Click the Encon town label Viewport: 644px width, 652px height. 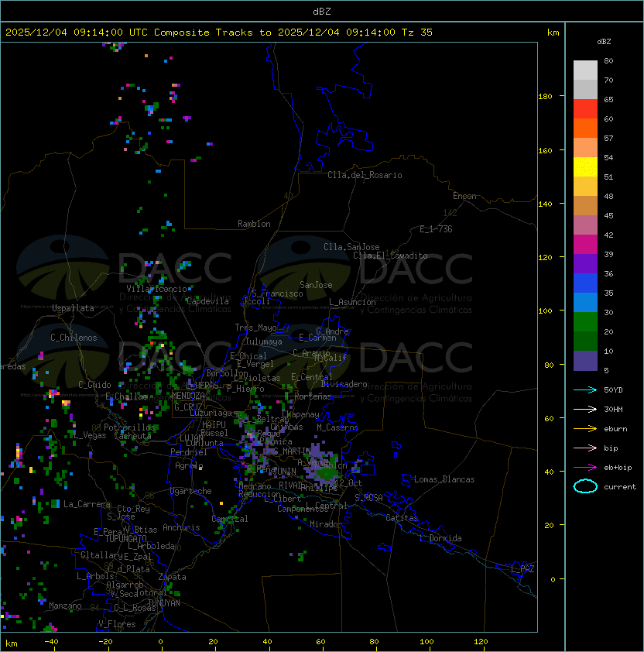coord(464,196)
